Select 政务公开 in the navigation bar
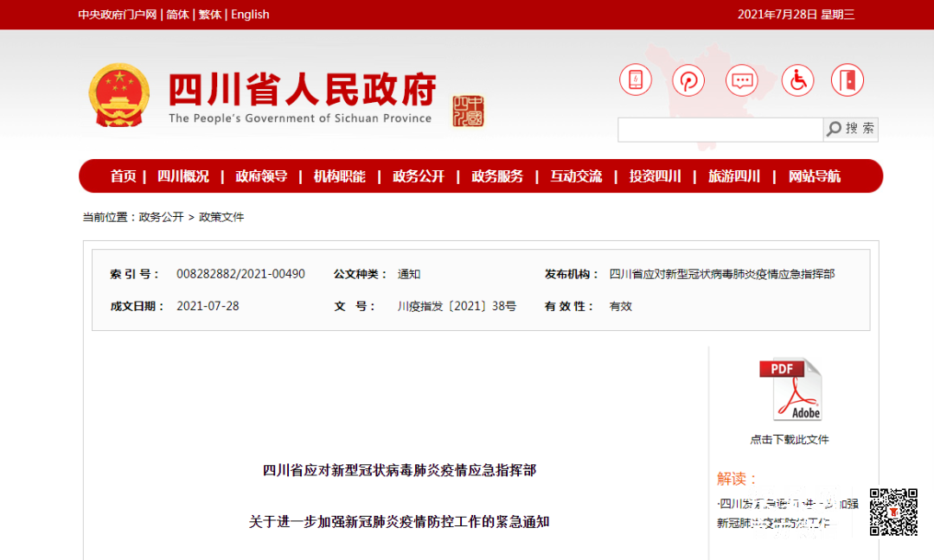 (x=418, y=175)
